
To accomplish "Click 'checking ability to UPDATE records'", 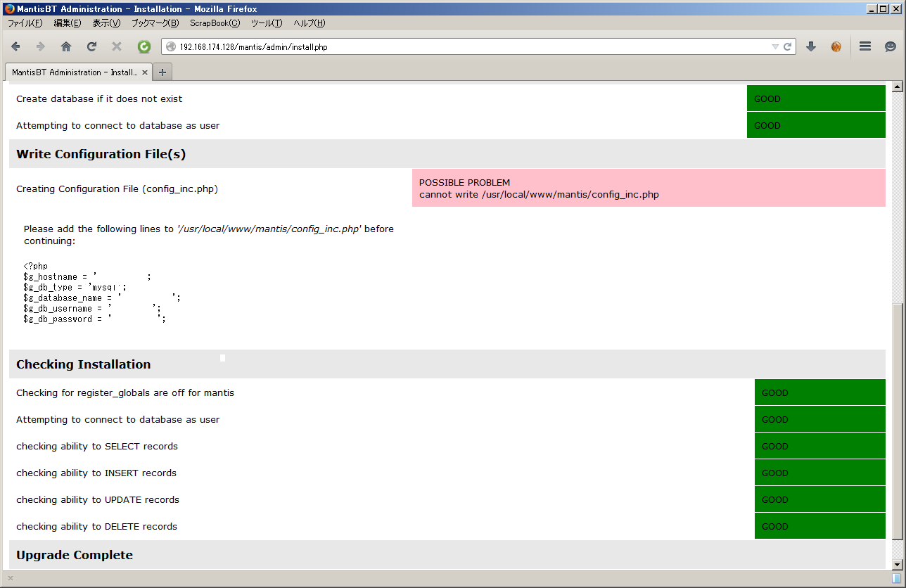I will tap(98, 499).
